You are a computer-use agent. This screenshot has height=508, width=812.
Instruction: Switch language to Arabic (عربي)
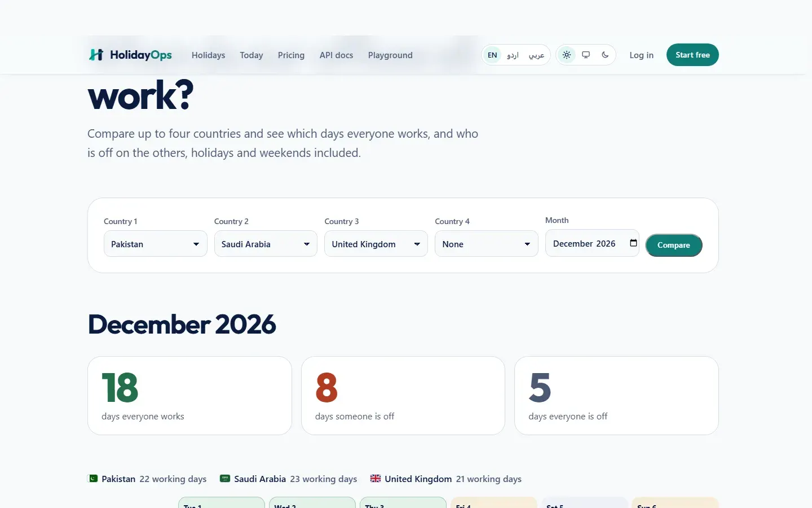[x=536, y=55]
